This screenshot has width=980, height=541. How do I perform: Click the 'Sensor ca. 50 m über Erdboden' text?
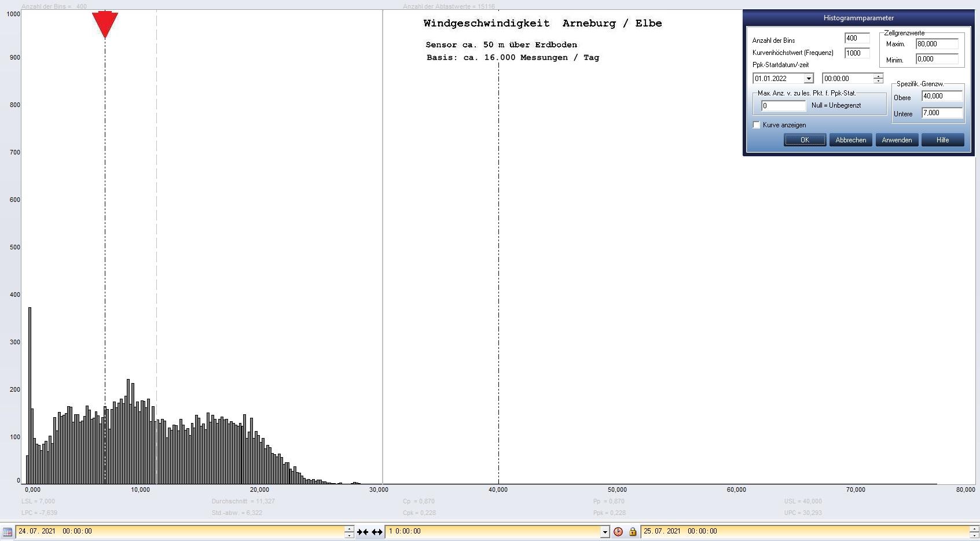pos(501,45)
